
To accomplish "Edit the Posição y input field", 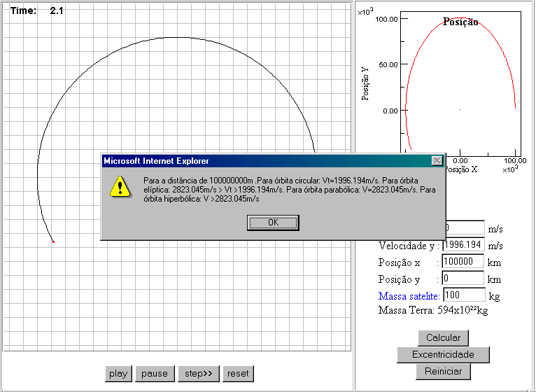I will pyautogui.click(x=463, y=279).
